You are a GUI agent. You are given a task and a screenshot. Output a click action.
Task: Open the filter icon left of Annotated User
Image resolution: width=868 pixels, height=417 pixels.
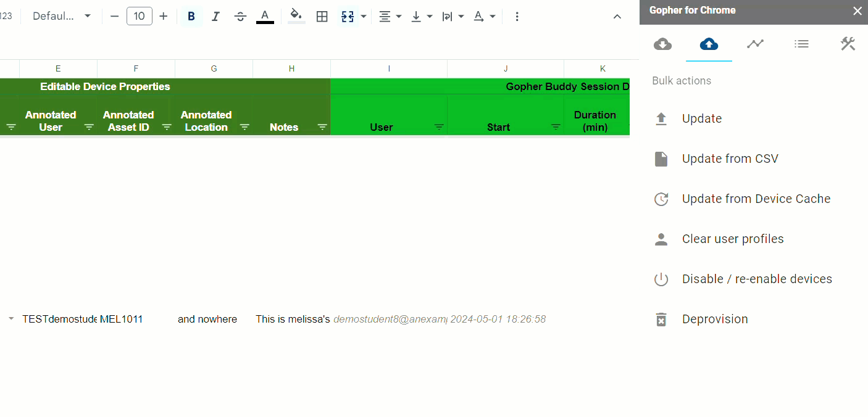pyautogui.click(x=11, y=127)
